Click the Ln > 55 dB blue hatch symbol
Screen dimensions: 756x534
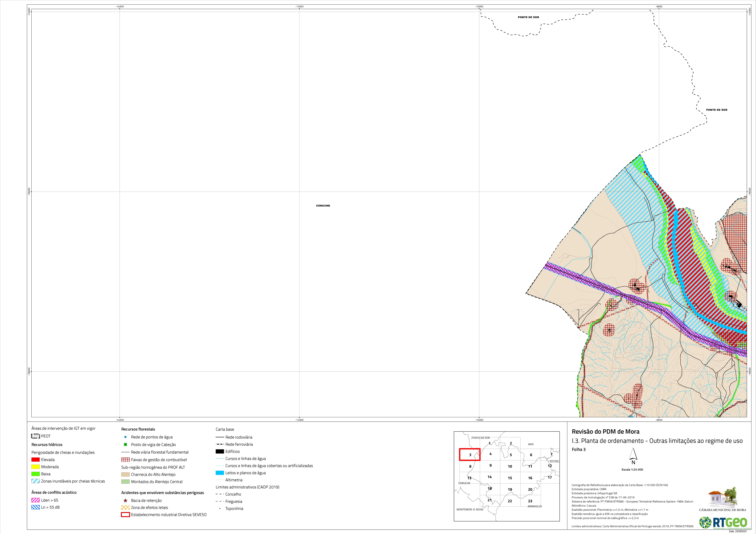click(x=36, y=507)
